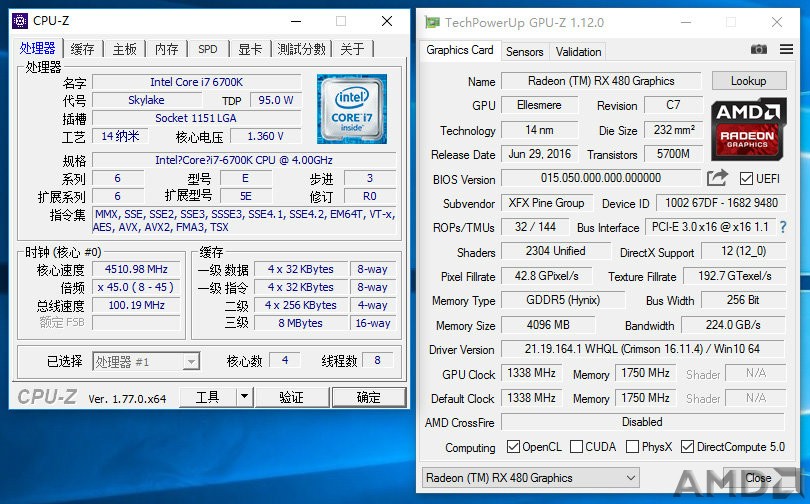Open the Graphics Card tab in GPU-Z
810x504 pixels.
coord(460,50)
